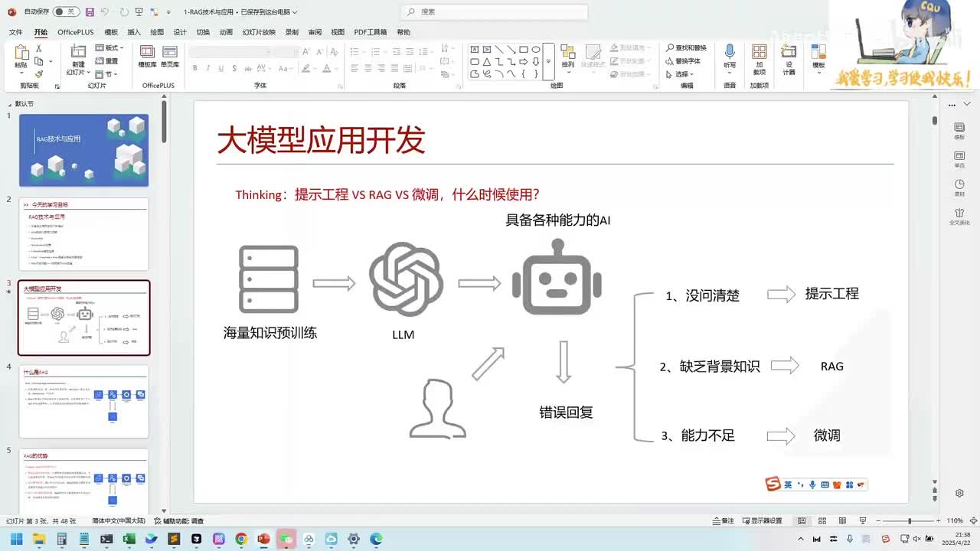
Task: Toggle the 自动保存 AutoSave switch
Action: pos(65,12)
